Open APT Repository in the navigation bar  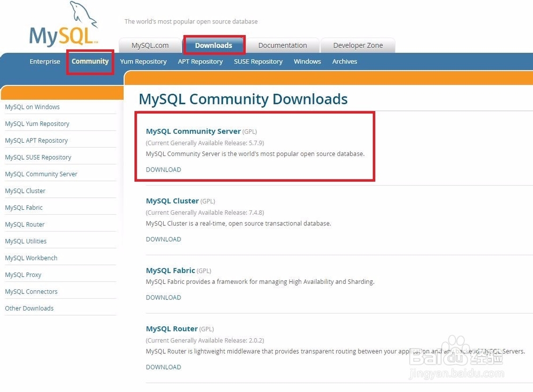pyautogui.click(x=200, y=61)
